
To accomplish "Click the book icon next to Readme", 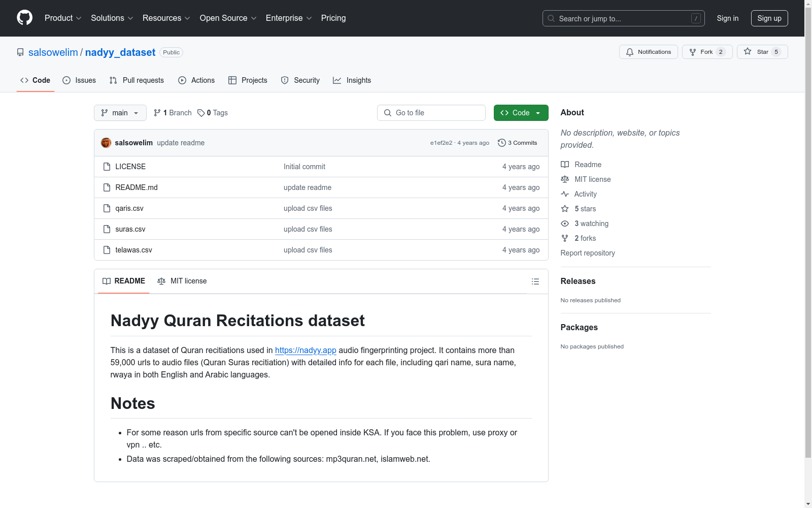I will click(x=565, y=165).
